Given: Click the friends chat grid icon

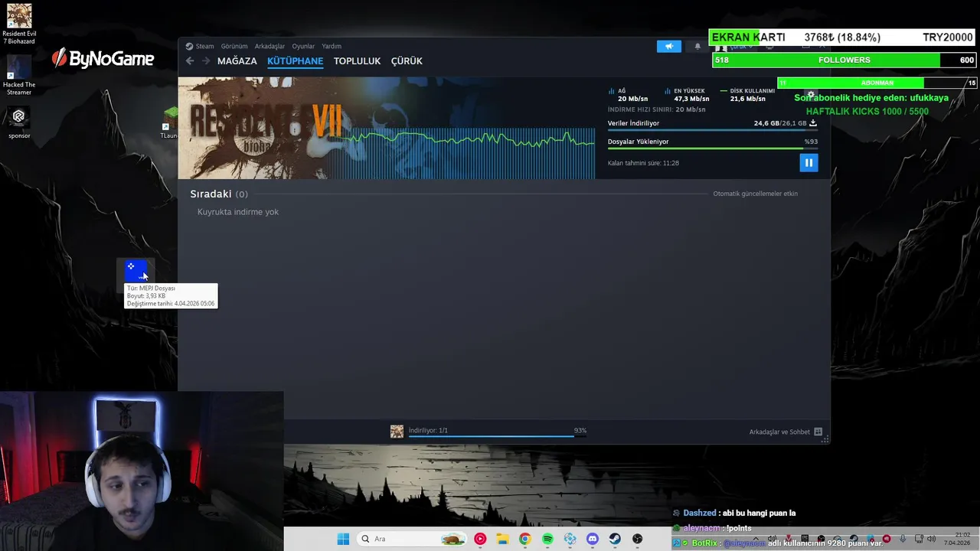Looking at the screenshot, I should tap(818, 432).
